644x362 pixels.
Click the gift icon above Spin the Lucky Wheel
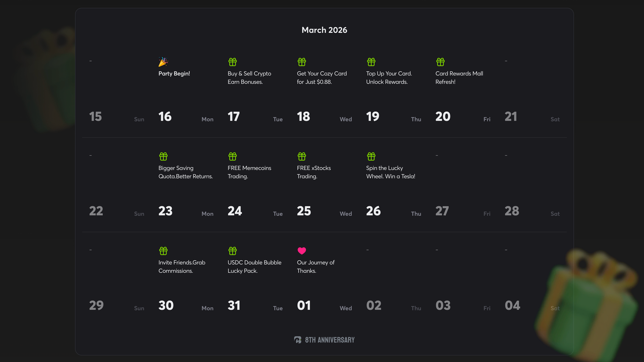coord(371,156)
